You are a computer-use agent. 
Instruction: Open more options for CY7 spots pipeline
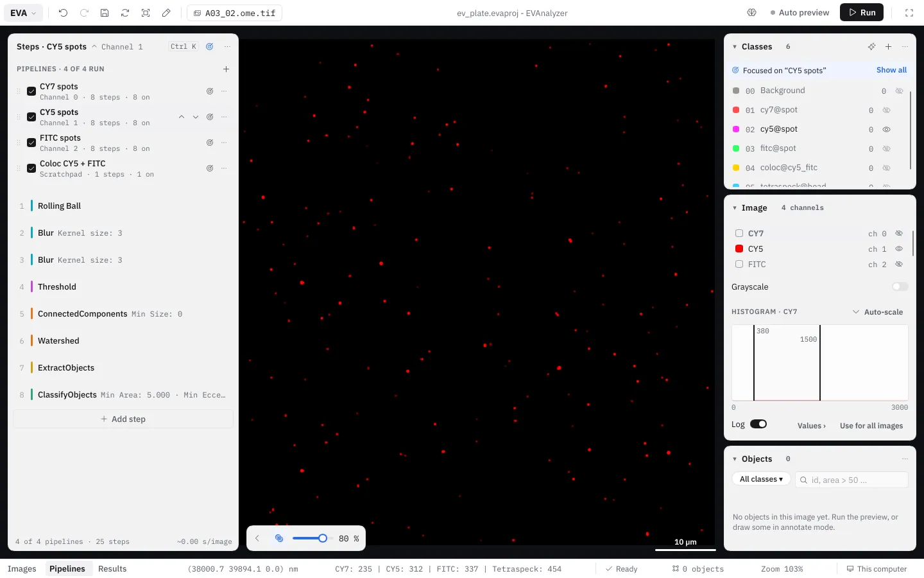224,91
